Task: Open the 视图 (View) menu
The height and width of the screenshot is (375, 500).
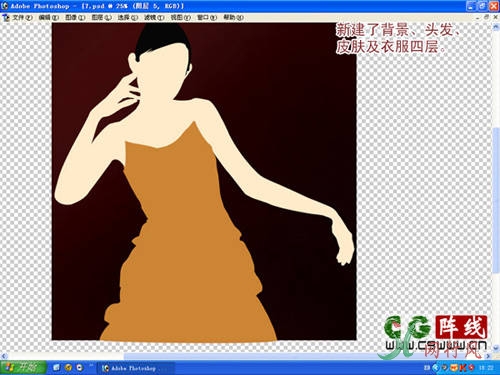Action: 181,17
